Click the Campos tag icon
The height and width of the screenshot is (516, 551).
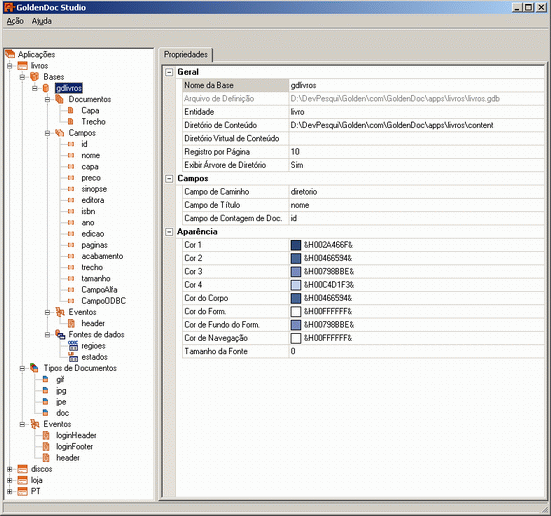pos(59,133)
